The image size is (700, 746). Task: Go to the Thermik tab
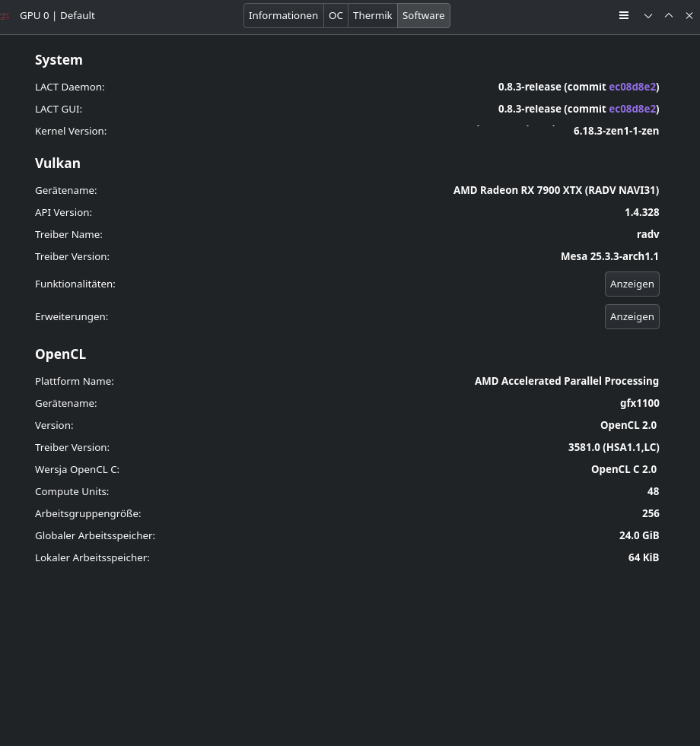[x=372, y=15]
